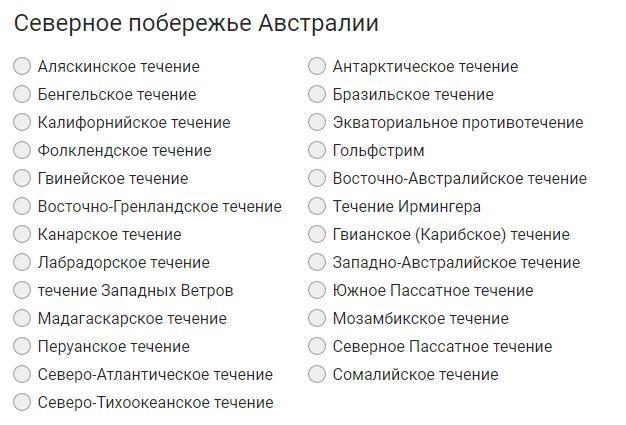Select Калифорнийское течение radio option

pyautogui.click(x=22, y=122)
